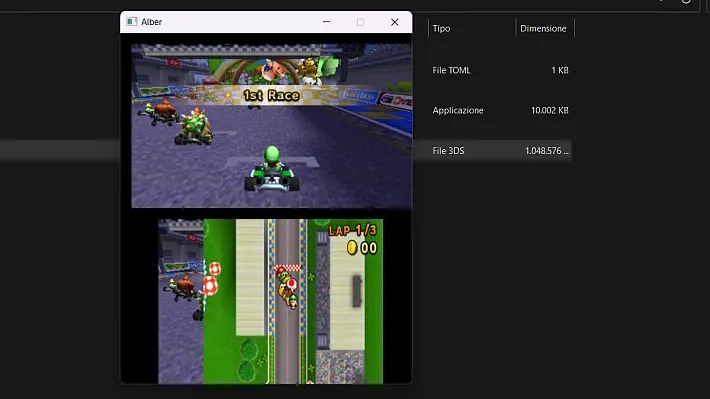Tap the rear-view camera panel on bottom screen
This screenshot has height=399, width=710.
pyautogui.click(x=181, y=301)
